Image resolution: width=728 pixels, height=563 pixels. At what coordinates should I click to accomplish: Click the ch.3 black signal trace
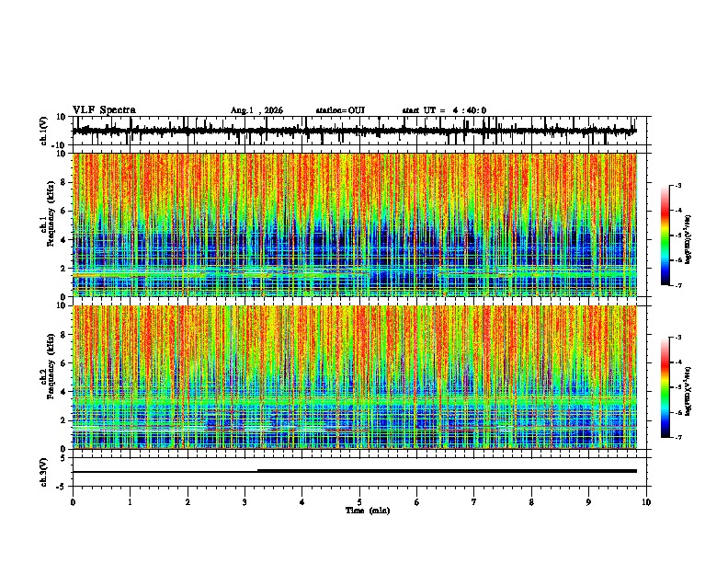tap(355, 471)
